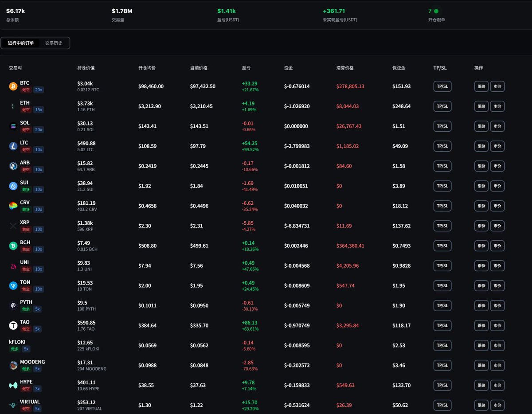Click the SUI coin icon
The image size is (532, 414).
(13, 186)
